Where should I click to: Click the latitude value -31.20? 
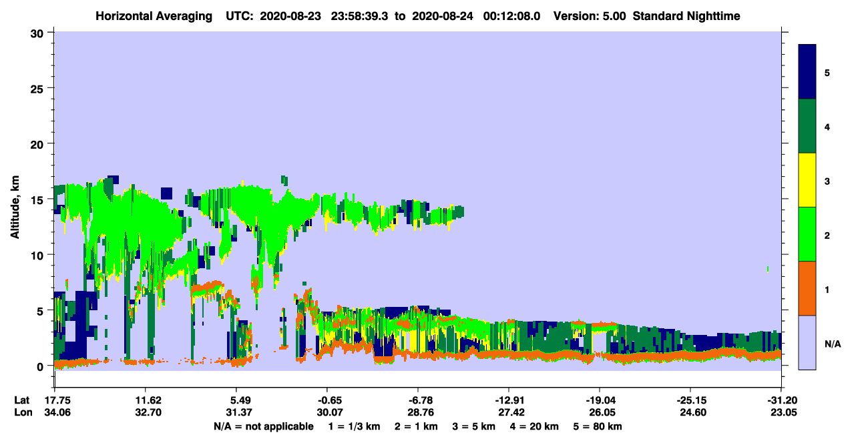781,400
